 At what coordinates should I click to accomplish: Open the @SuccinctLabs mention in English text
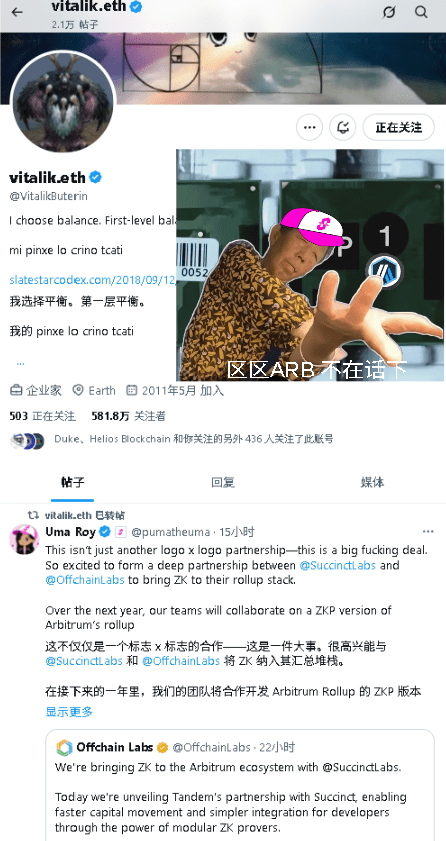338,565
